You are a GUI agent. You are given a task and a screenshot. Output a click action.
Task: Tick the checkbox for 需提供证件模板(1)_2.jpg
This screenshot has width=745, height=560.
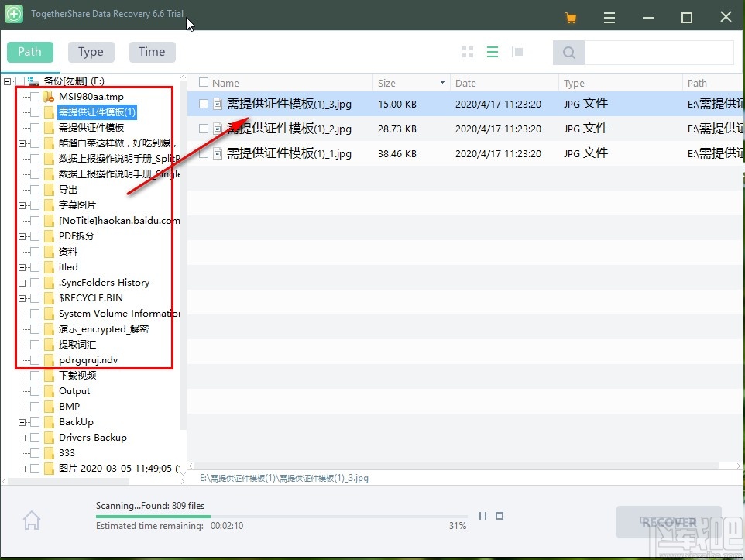click(x=203, y=129)
